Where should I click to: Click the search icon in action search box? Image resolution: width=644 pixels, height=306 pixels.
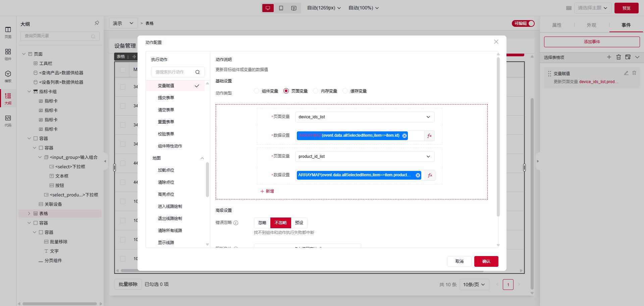pos(198,72)
